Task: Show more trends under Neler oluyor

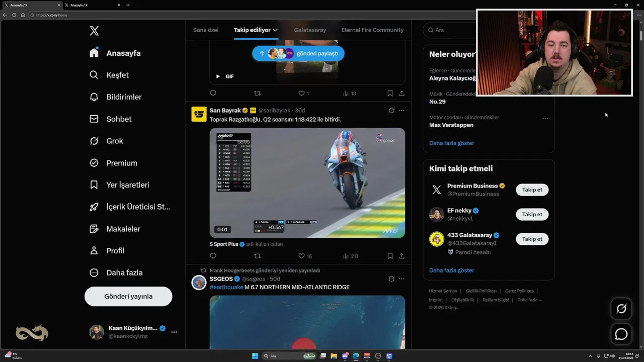Action: (452, 143)
